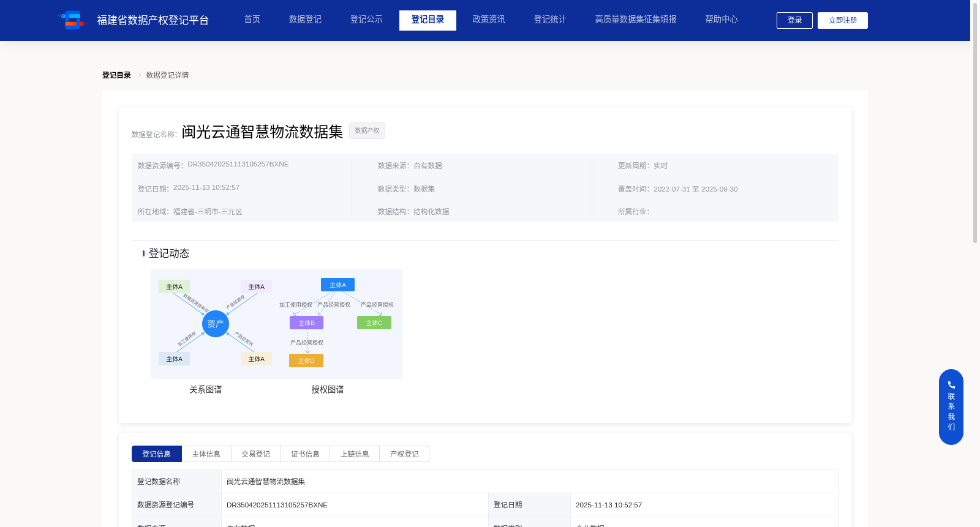The width and height of the screenshot is (980, 527).
Task: Open the 关系图谱 and 授权图谱 diagram thumbnail
Action: [x=276, y=324]
